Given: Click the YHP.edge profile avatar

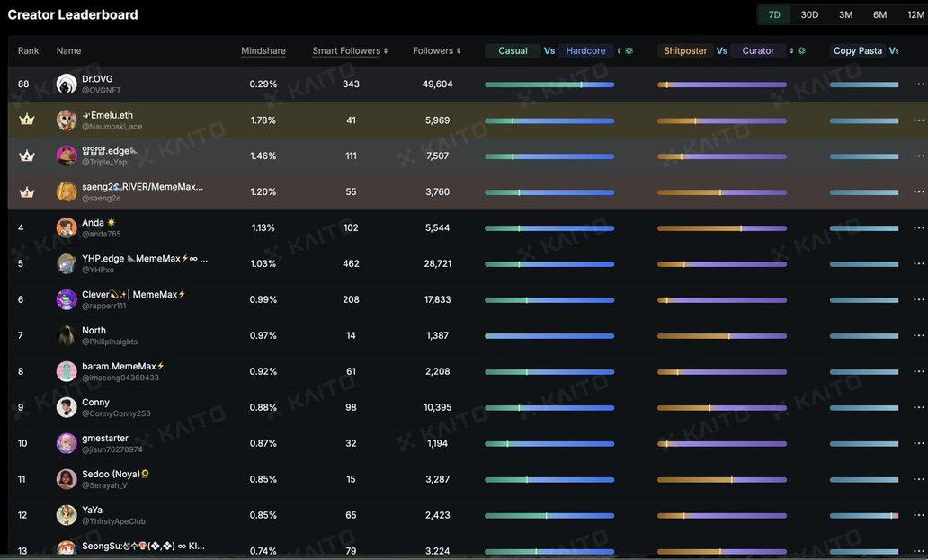Looking at the screenshot, I should 67,263.
